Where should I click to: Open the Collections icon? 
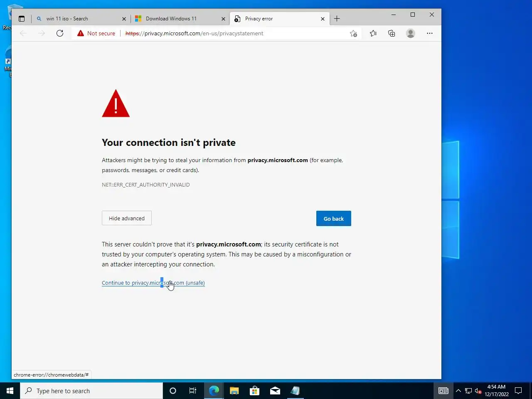pyautogui.click(x=392, y=33)
